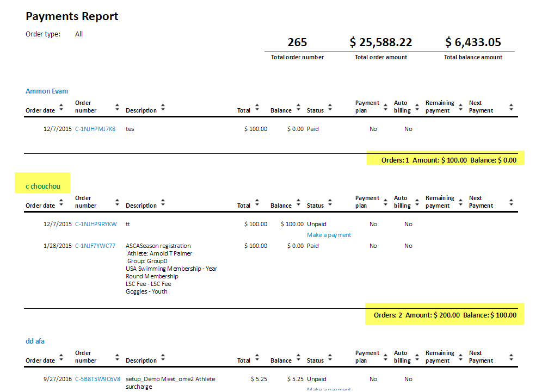
Task: Sort Ammon Evam table by Remaining payment
Action: pyautogui.click(x=460, y=107)
